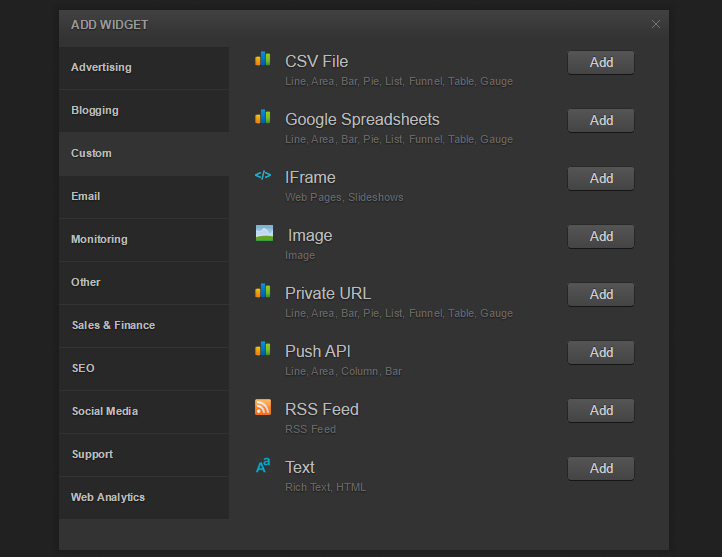
Task: Add the CSV File widget
Action: (x=601, y=63)
